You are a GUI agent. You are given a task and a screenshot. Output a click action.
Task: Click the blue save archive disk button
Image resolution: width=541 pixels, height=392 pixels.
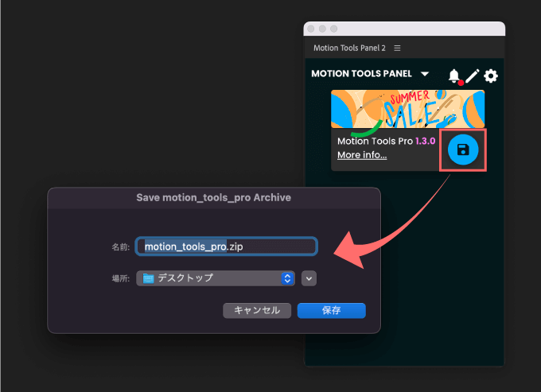pyautogui.click(x=463, y=150)
